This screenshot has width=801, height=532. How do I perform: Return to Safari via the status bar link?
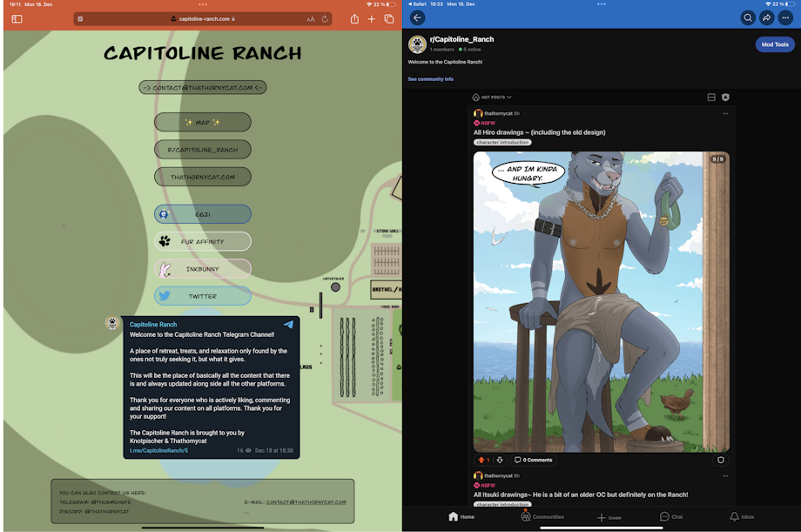tap(416, 4)
